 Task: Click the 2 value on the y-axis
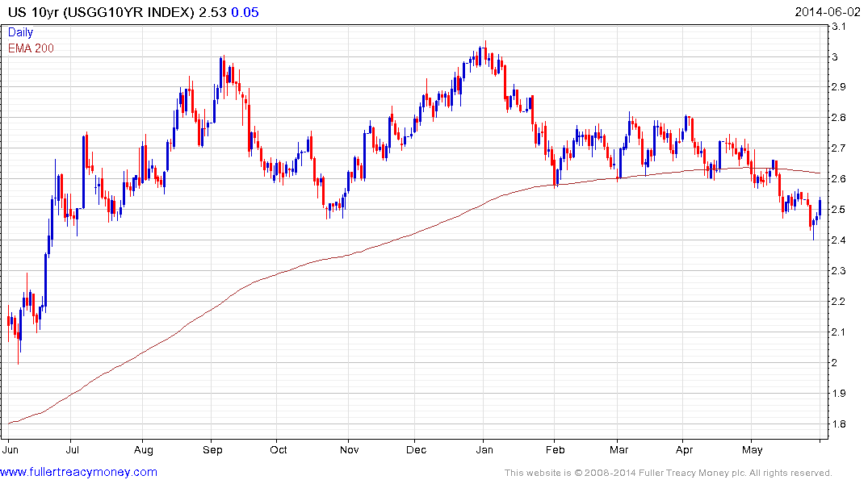tap(836, 363)
